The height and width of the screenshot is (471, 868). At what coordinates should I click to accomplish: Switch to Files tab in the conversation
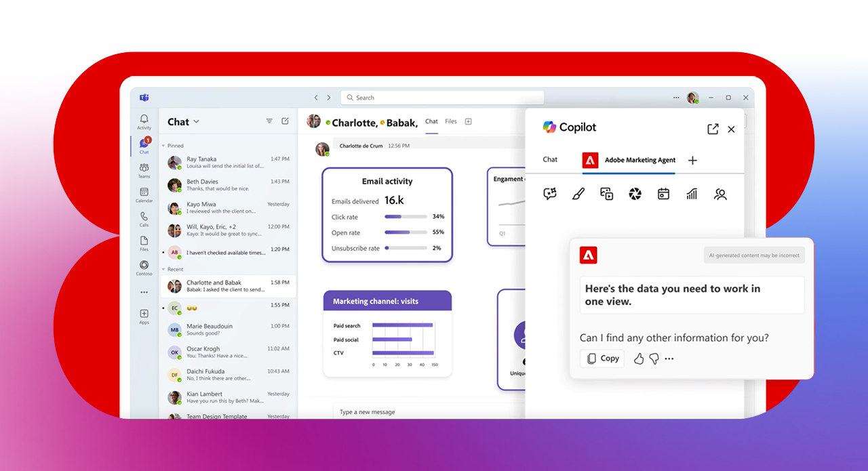point(451,121)
